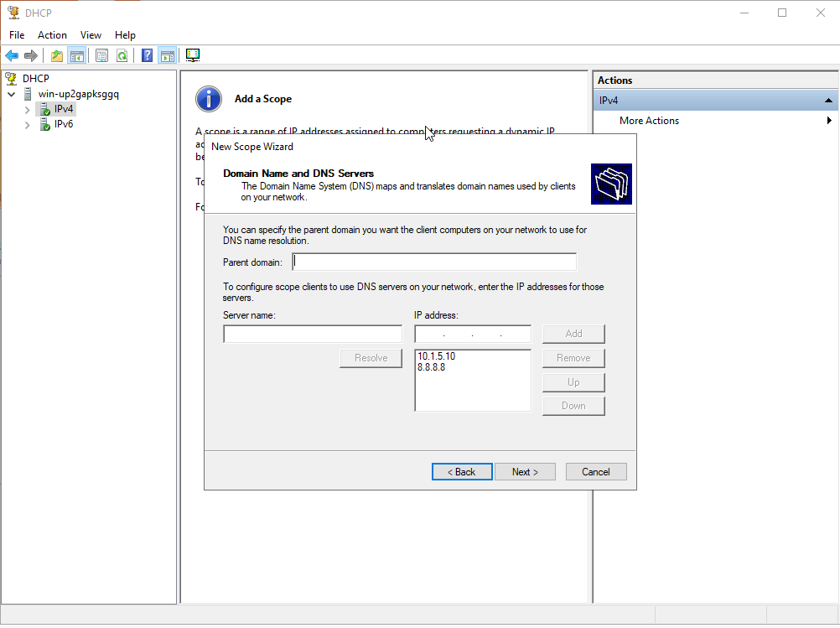This screenshot has height=628, width=840.
Task: Select 8.8.8.8 in the DNS server list
Action: pos(431,367)
